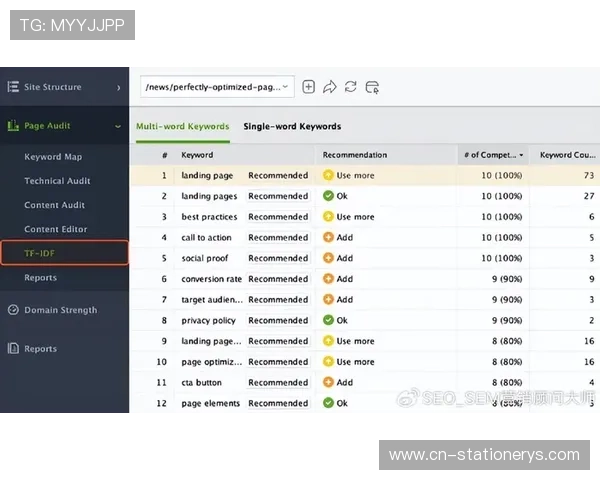Click the schedule calendar icon in toolbar

click(372, 87)
